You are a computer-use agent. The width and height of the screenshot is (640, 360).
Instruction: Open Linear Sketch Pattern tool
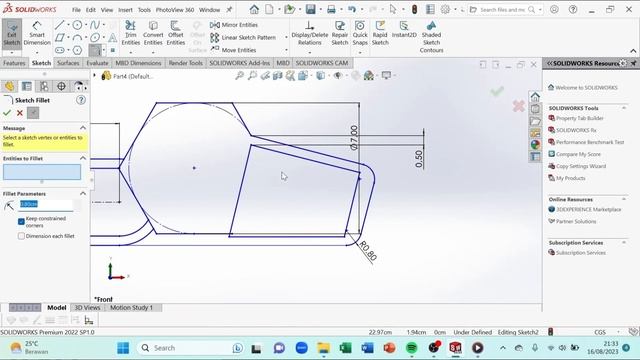tap(243, 38)
